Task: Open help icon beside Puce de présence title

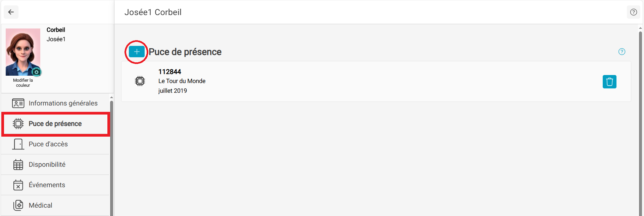Action: (x=622, y=52)
